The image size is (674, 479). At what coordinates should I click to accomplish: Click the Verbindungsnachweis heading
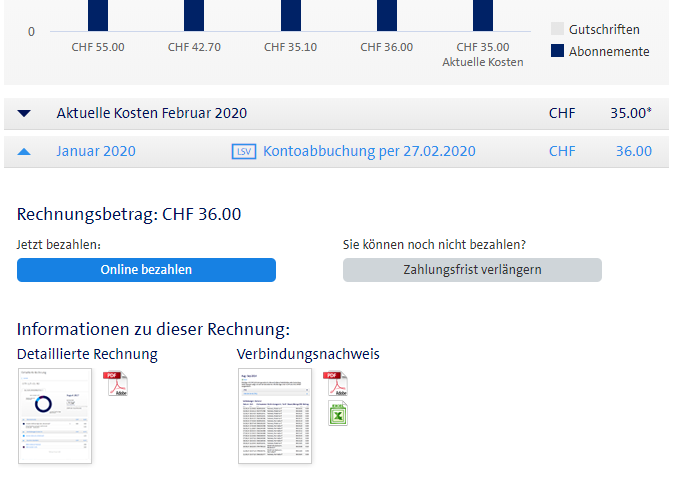[x=308, y=354]
